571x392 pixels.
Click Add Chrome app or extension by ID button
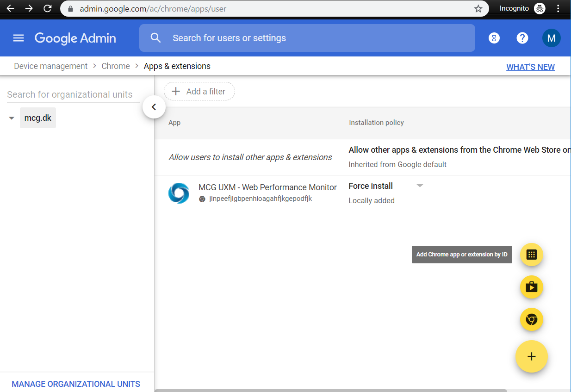click(x=531, y=255)
